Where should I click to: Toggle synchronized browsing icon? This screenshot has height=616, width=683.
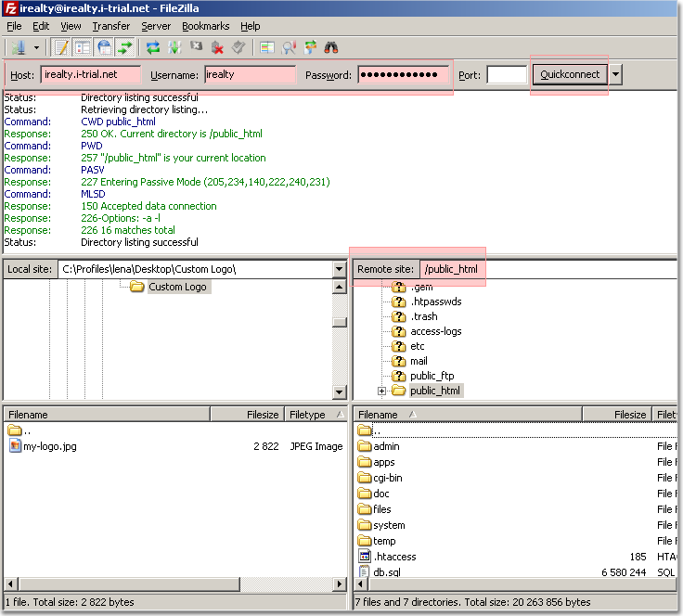coord(310,47)
